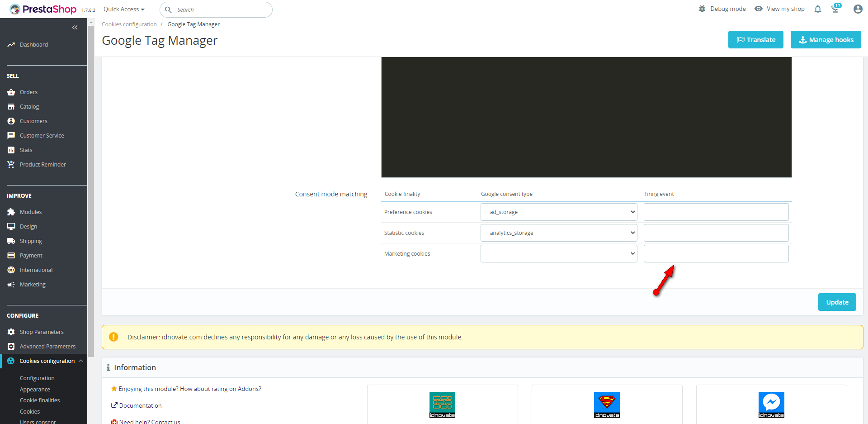Click the Debug mode bug icon

click(702, 9)
